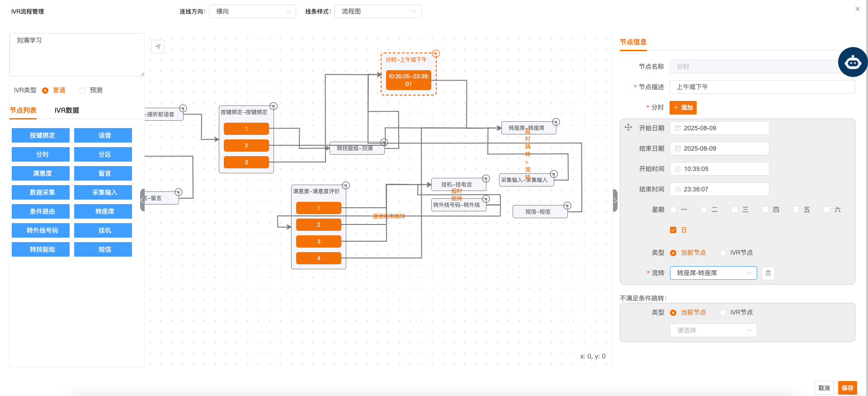Screen dimensions: 868x396
Task: Remove the 分时-上午或下午 node via its X icon
Action: coord(436,54)
